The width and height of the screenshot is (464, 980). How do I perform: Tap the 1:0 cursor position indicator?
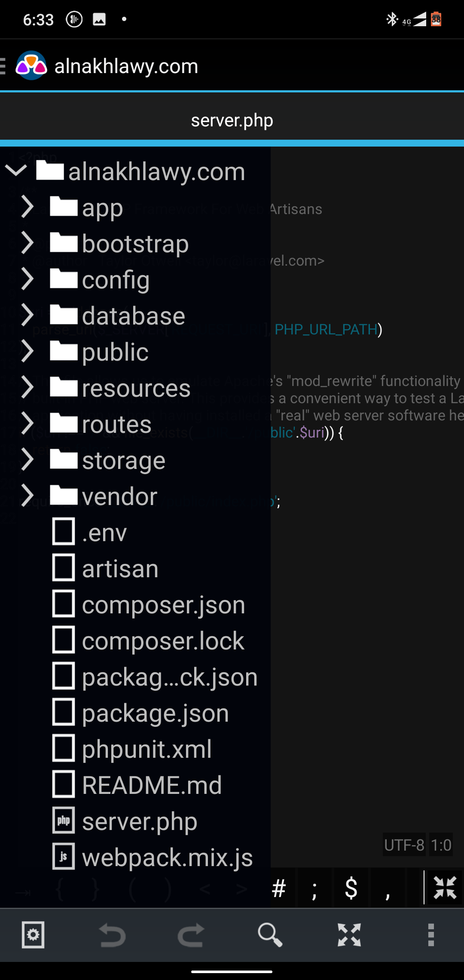(x=441, y=845)
